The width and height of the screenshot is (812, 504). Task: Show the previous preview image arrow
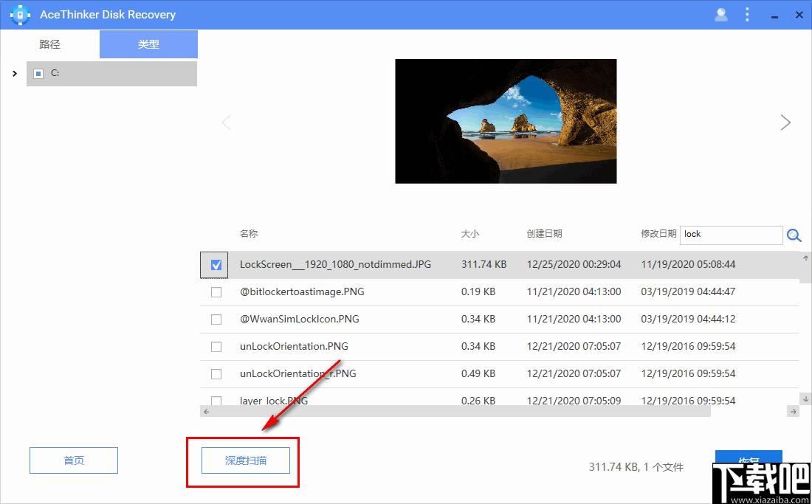[227, 122]
